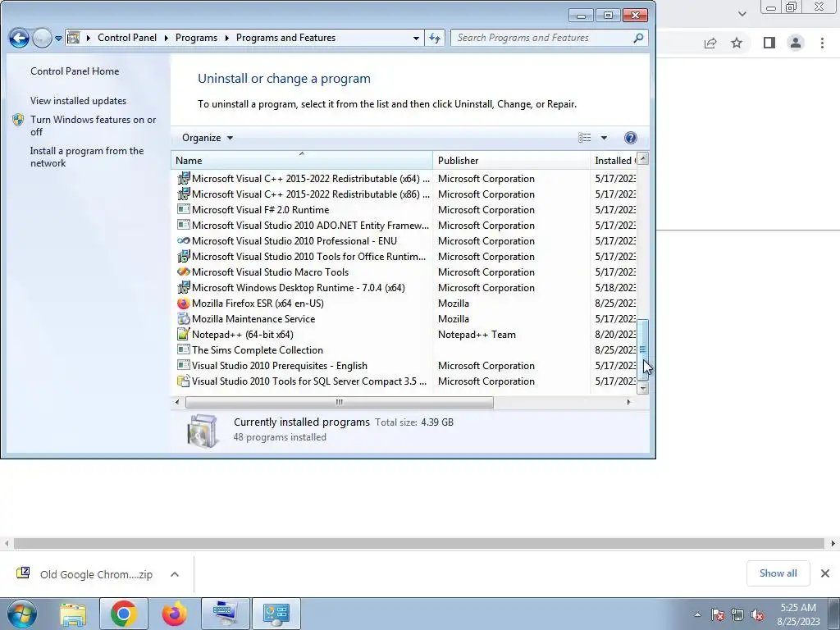Click the vertical scrollbar down arrow in program list
Image resolution: width=840 pixels, height=630 pixels.
coord(643,389)
